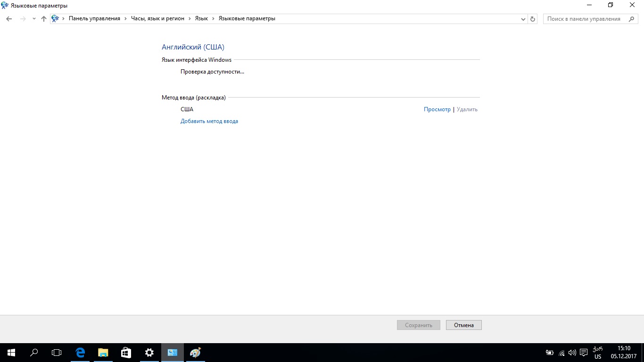Image resolution: width=644 pixels, height=362 pixels.
Task: Open Settings gear from the taskbar
Action: (149, 353)
